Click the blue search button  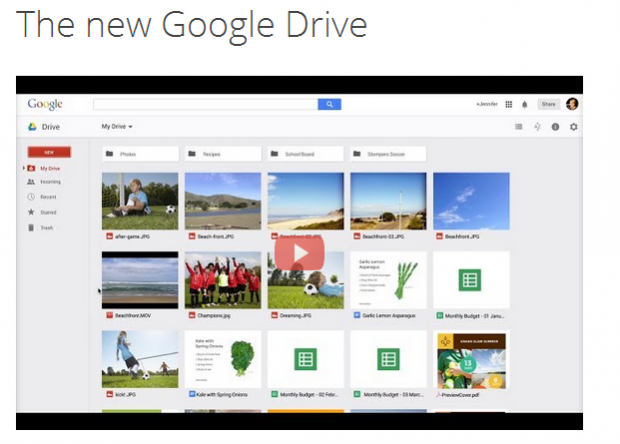click(329, 104)
